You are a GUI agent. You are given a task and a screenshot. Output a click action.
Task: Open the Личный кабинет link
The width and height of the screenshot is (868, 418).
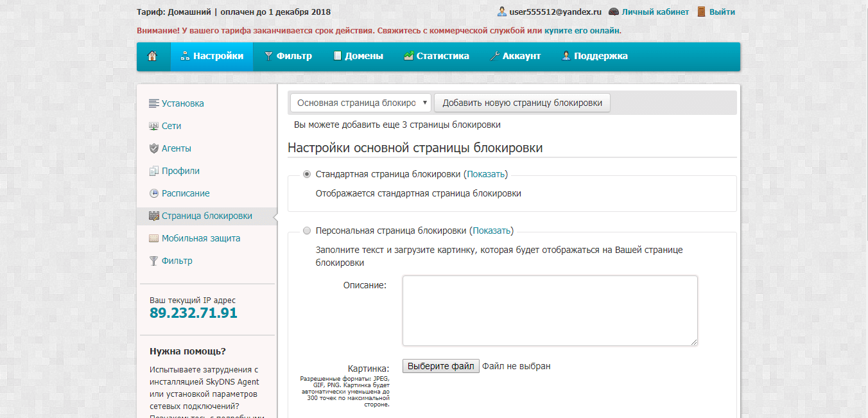655,12
